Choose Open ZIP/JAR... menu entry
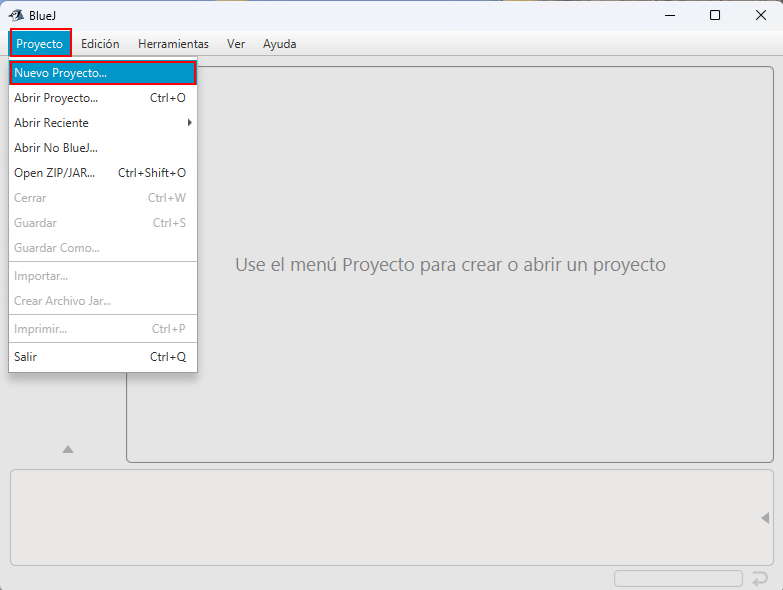This screenshot has height=590, width=783. click(x=103, y=173)
